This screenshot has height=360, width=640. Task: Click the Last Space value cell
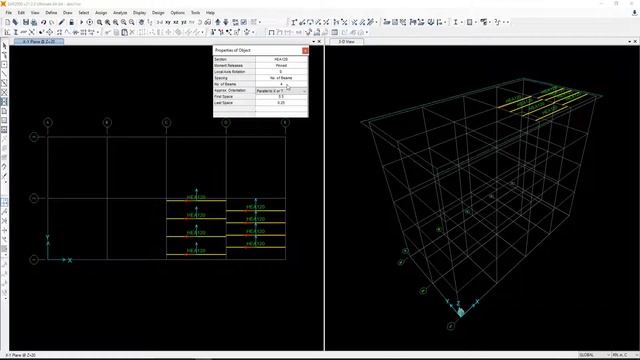click(281, 103)
